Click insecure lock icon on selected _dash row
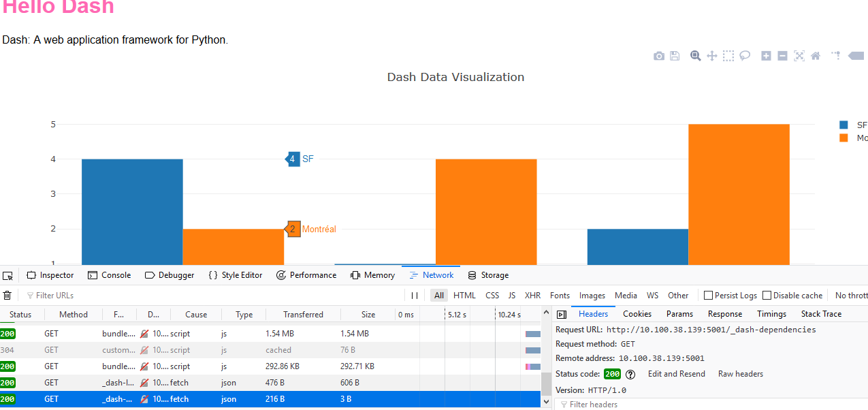 click(x=144, y=399)
